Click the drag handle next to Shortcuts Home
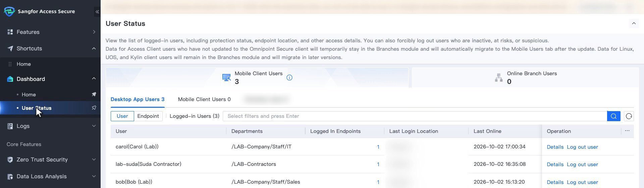The image size is (644, 188). click(10, 64)
